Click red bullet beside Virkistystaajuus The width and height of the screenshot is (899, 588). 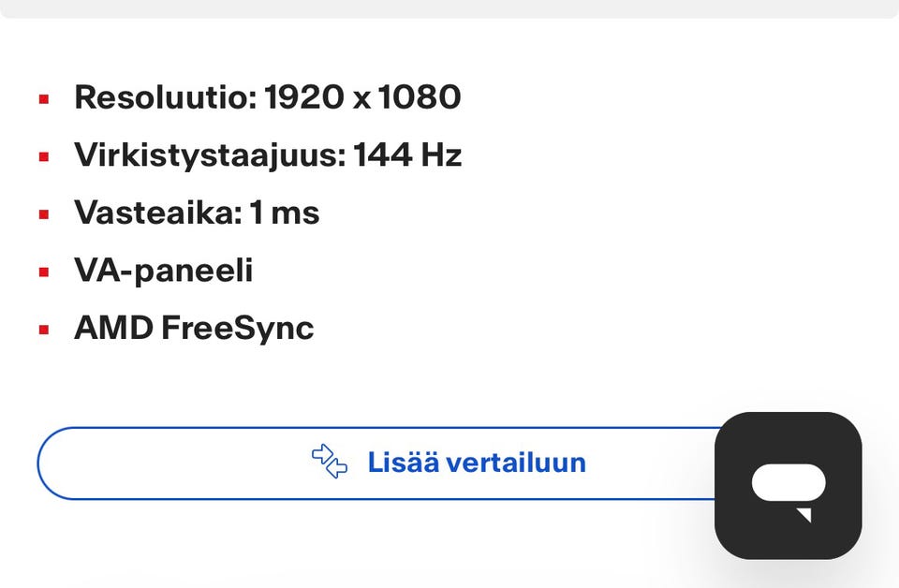pyautogui.click(x=44, y=156)
